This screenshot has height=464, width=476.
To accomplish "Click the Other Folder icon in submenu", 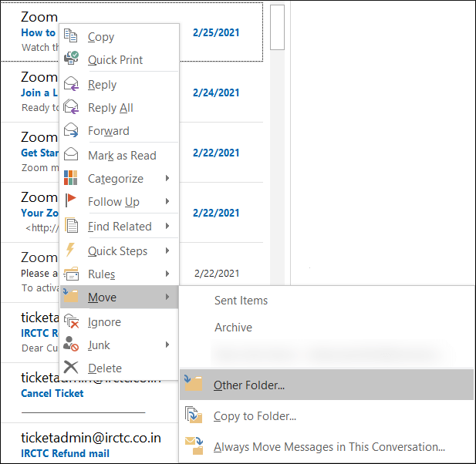I will [x=194, y=383].
